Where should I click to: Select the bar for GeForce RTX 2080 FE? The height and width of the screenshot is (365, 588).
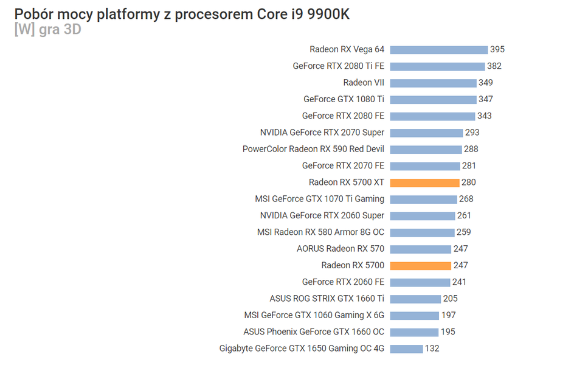(x=432, y=116)
